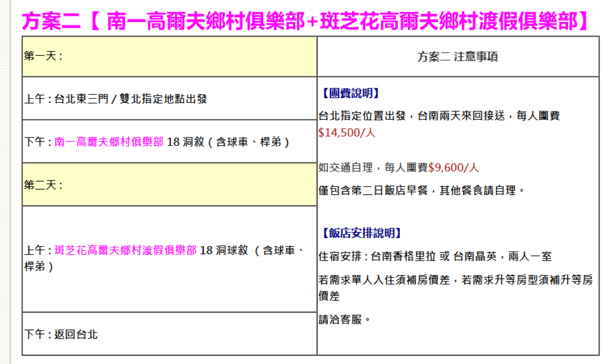Viewport: 610px width, 364px height.
Task: Click the 【飯店安排說明】 section heading
Action: tap(361, 233)
